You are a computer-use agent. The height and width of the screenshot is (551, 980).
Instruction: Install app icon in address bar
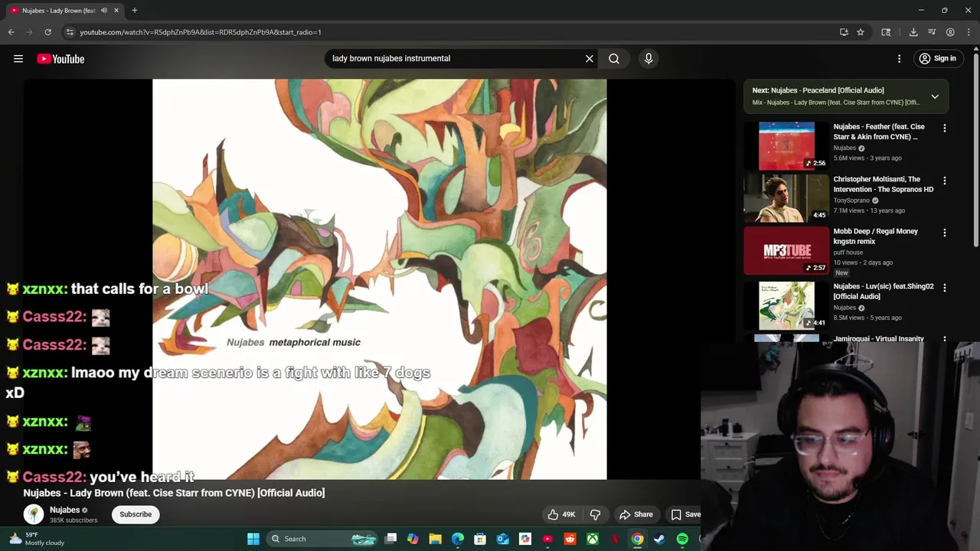point(844,32)
